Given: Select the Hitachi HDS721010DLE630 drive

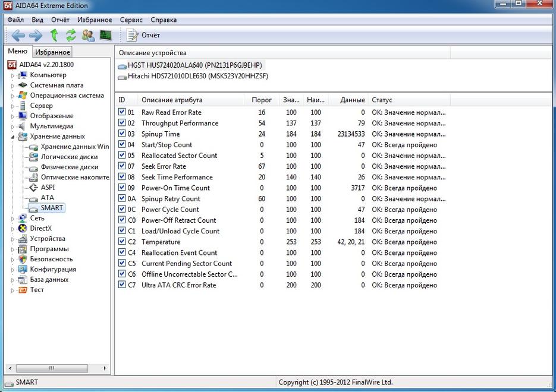Looking at the screenshot, I should point(193,76).
